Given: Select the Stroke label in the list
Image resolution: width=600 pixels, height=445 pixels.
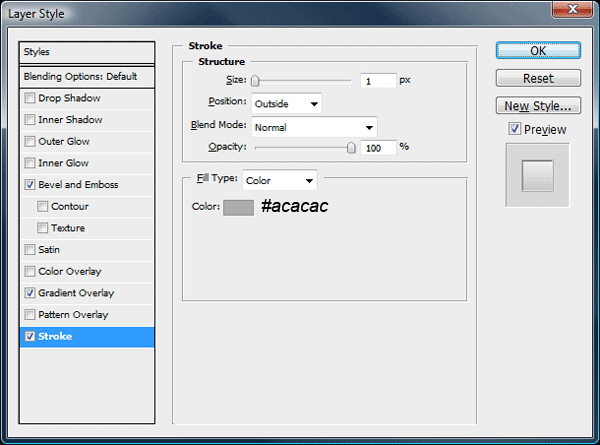Looking at the screenshot, I should click(x=55, y=337).
